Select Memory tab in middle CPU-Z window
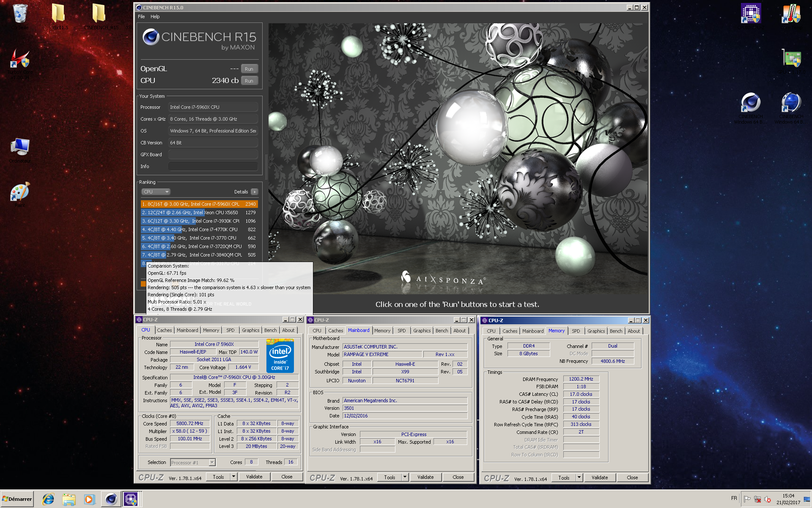This screenshot has height=508, width=812. 382,331
